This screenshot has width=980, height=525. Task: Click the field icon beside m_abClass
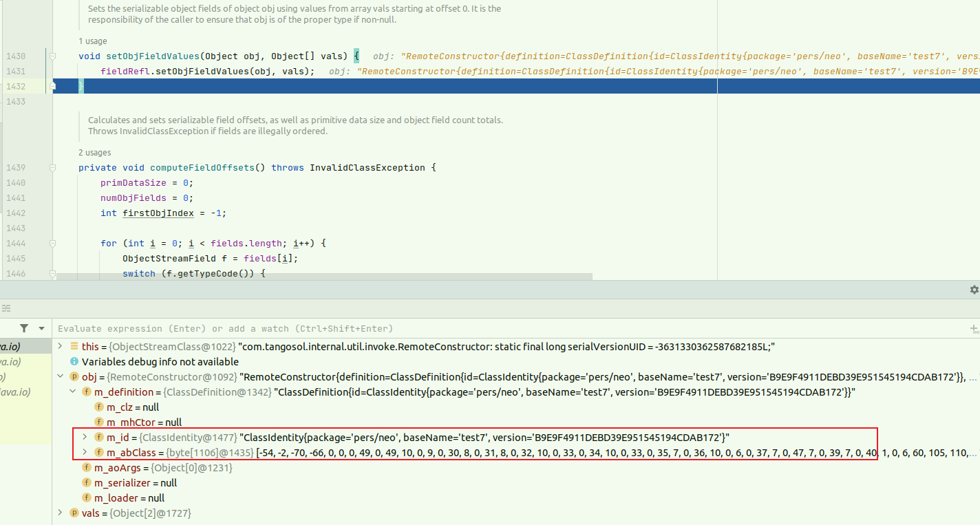coord(99,452)
